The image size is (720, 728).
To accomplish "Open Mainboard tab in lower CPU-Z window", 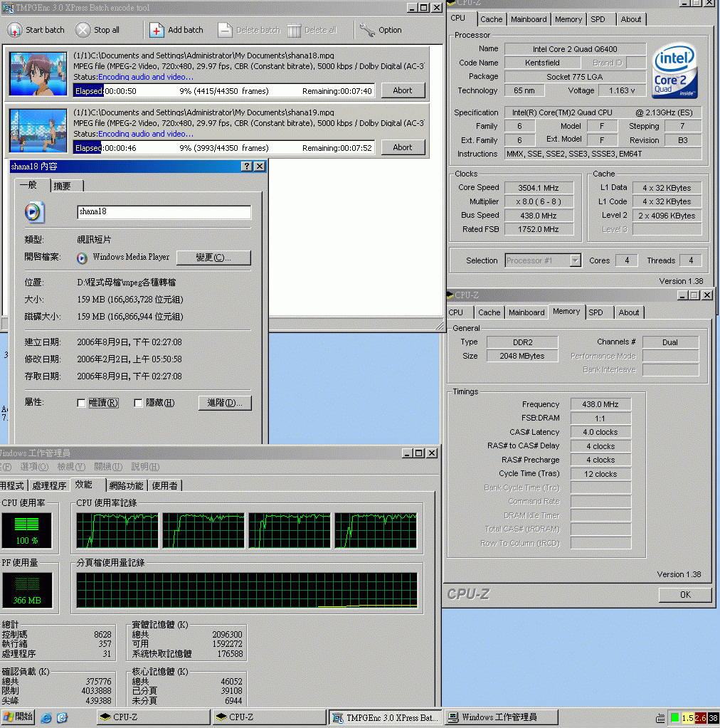I will (x=526, y=312).
